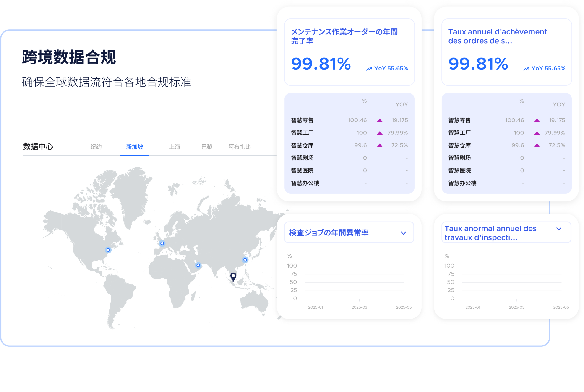584x392 pixels.
Task: Click the New York map marker
Action: (108, 250)
